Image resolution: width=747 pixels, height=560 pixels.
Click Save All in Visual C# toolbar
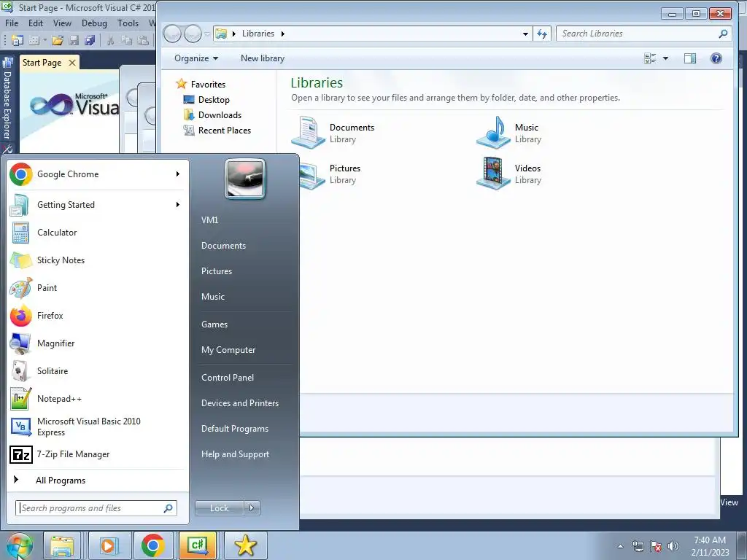click(90, 41)
